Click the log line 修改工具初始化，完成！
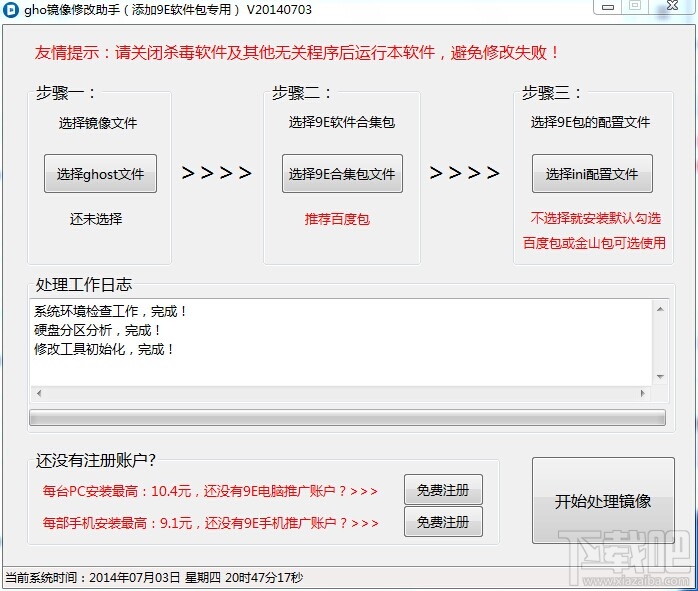Image resolution: width=698 pixels, height=591 pixels. [x=104, y=349]
